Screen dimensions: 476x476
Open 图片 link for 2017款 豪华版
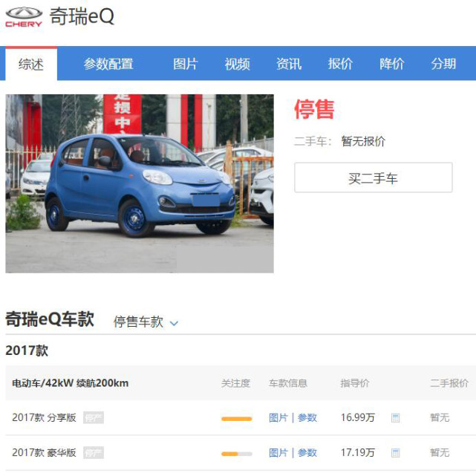coord(278,453)
